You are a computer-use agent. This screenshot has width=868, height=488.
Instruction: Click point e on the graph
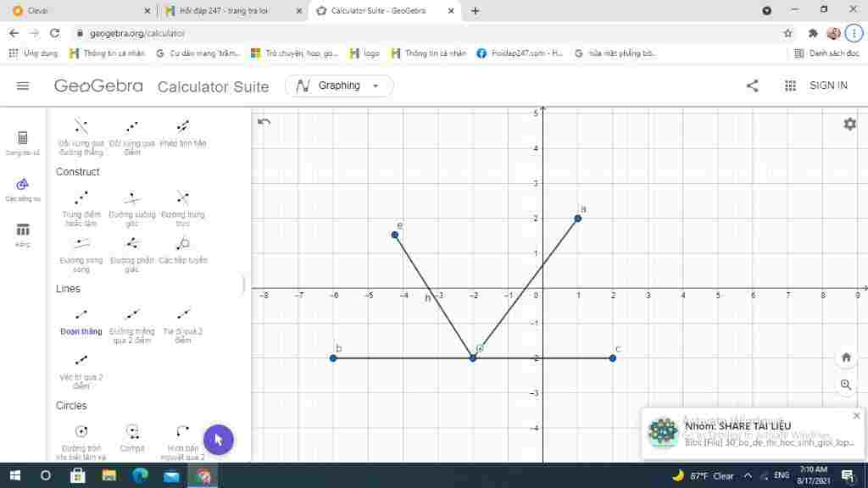click(395, 235)
